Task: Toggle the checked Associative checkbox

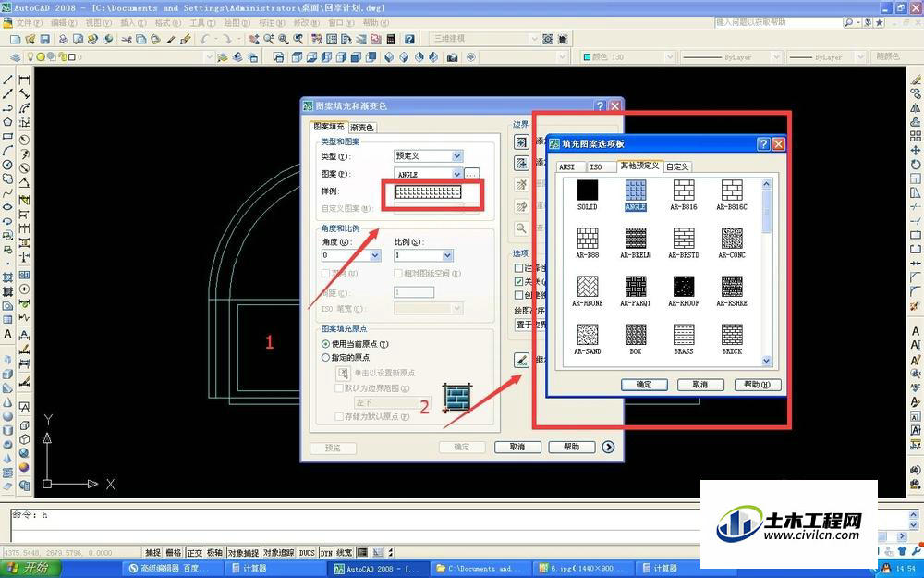Action: (519, 281)
